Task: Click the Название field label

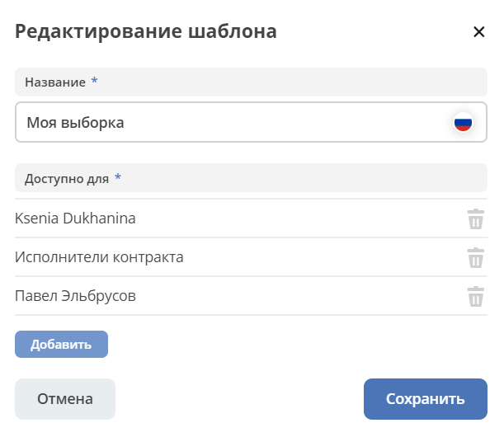Action: tap(55, 82)
